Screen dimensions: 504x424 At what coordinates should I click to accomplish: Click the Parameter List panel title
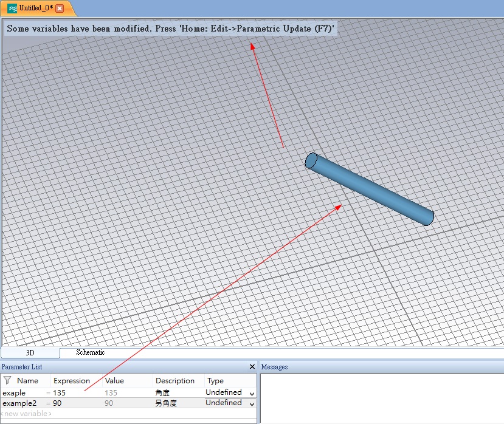[22, 366]
